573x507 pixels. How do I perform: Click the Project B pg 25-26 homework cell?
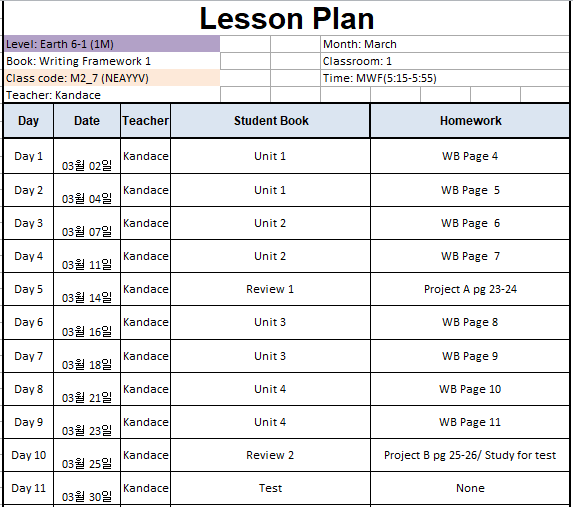coord(470,455)
